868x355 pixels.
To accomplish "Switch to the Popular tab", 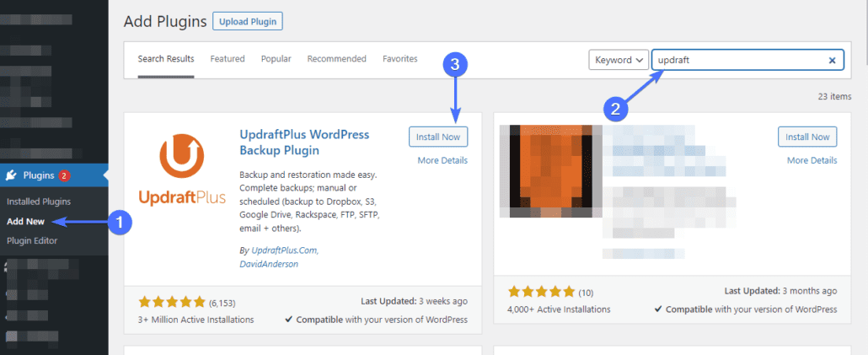I will 276,59.
